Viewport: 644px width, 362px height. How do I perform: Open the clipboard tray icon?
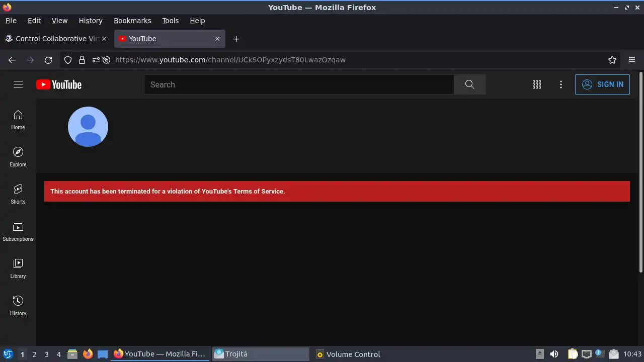(x=573, y=354)
